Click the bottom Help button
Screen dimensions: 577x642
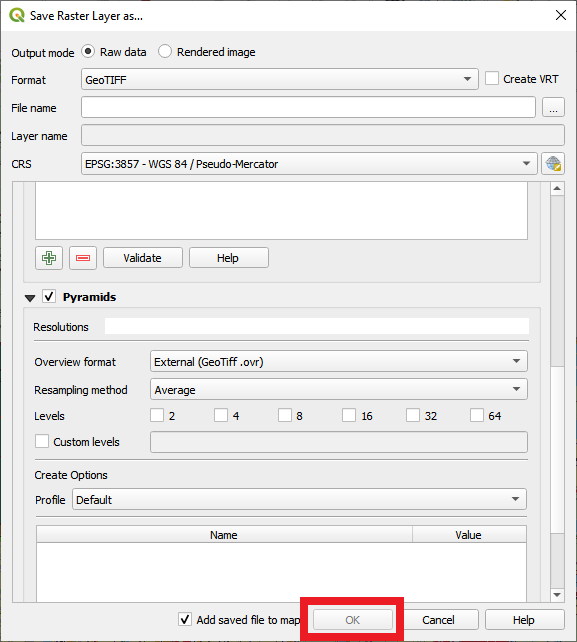point(524,620)
